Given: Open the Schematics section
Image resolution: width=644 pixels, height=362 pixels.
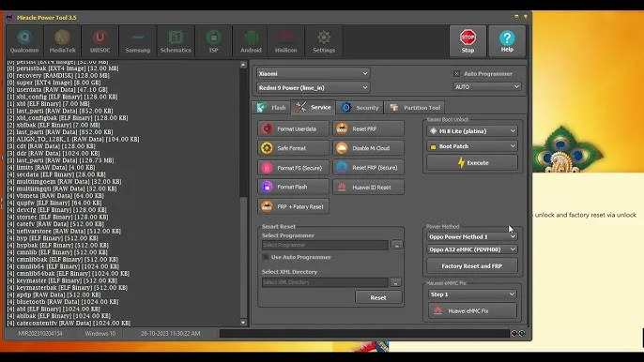Looking at the screenshot, I should point(176,41).
